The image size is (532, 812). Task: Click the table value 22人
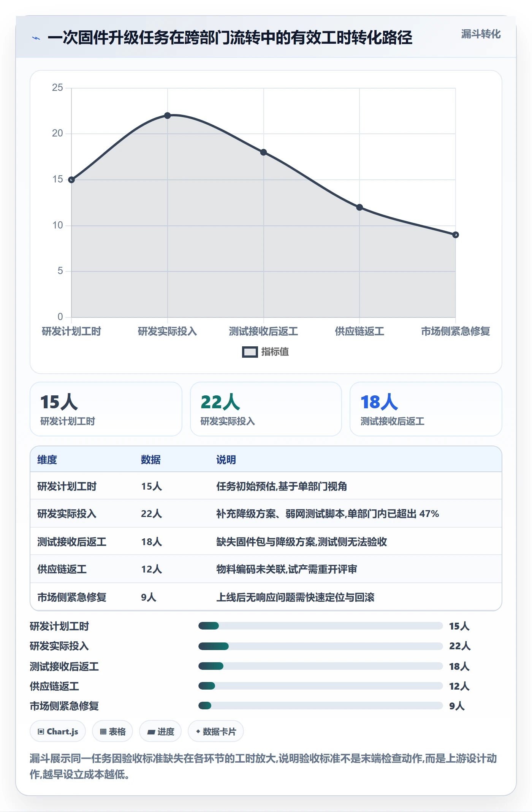point(152,514)
